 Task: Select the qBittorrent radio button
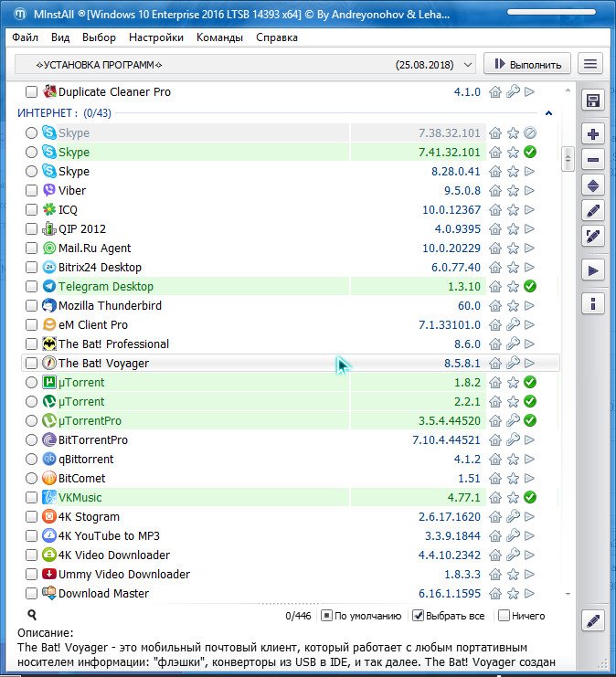pos(31,459)
